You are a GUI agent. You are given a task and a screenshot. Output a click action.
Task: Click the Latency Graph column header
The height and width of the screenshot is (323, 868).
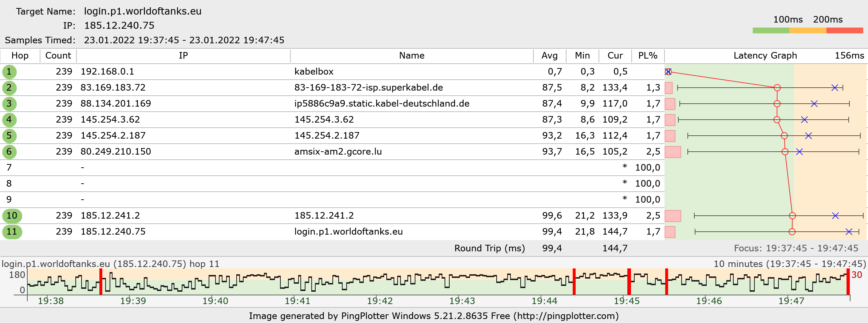point(765,56)
